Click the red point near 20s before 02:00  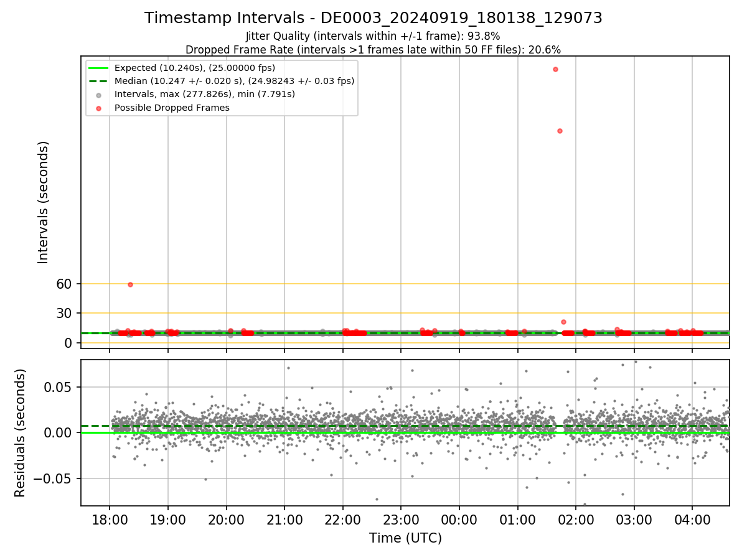(563, 322)
